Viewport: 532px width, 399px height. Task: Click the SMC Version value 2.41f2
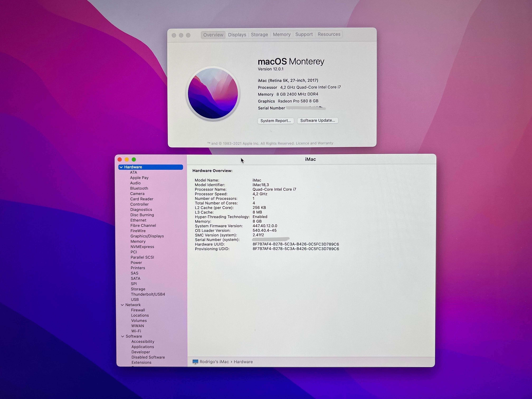coord(258,235)
